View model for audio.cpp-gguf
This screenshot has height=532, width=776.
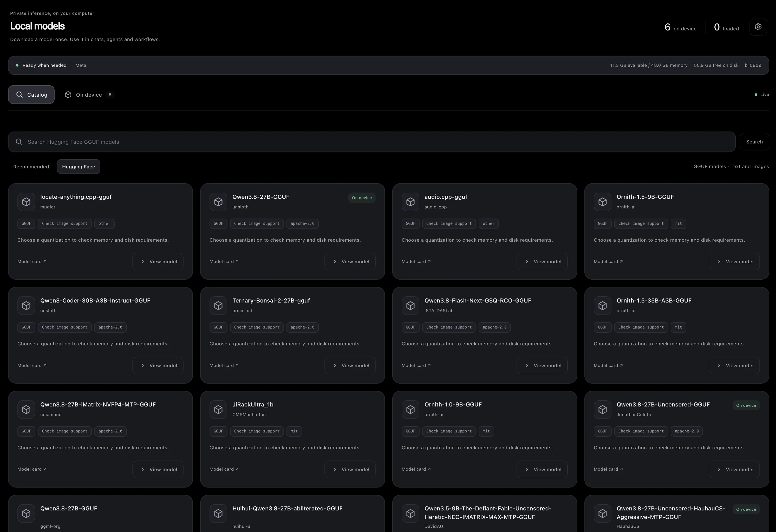point(542,261)
